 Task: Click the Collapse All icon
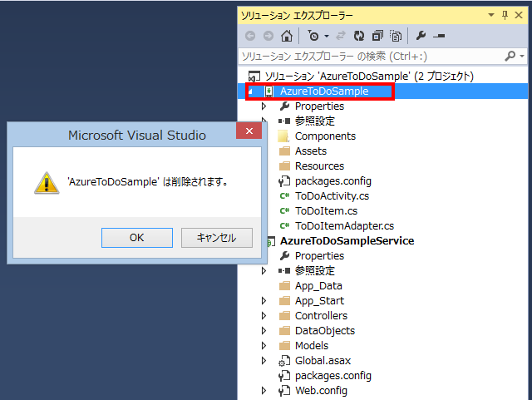click(x=377, y=36)
